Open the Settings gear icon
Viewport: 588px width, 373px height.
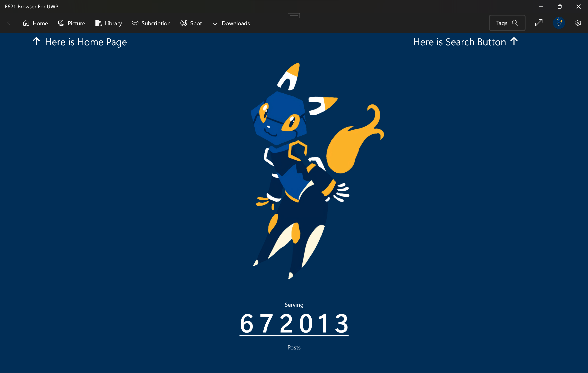(x=578, y=23)
